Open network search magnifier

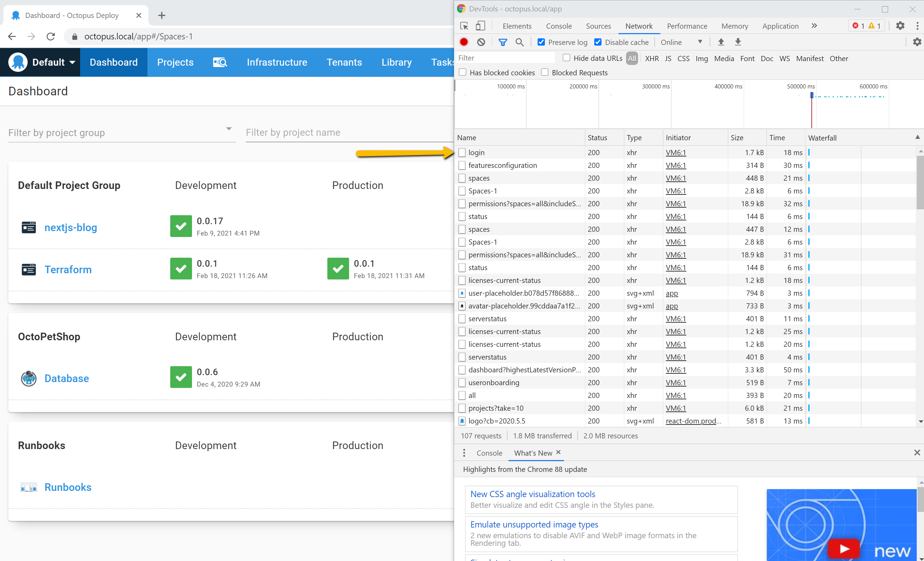pyautogui.click(x=519, y=42)
